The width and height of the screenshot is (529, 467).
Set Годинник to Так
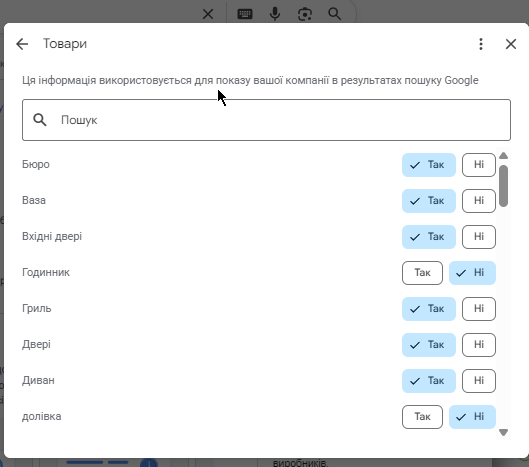pyautogui.click(x=422, y=273)
